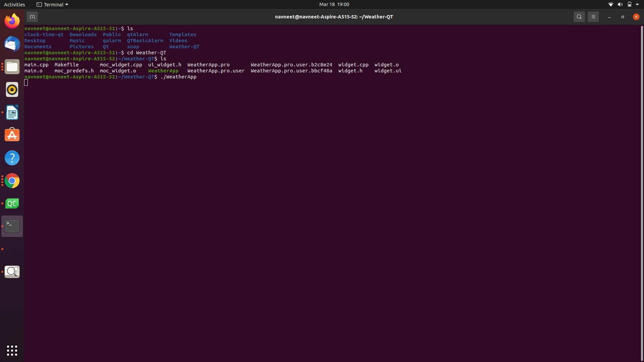Image resolution: width=644 pixels, height=362 pixels.
Task: Launch Ubuntu Software Center
Action: (x=12, y=135)
